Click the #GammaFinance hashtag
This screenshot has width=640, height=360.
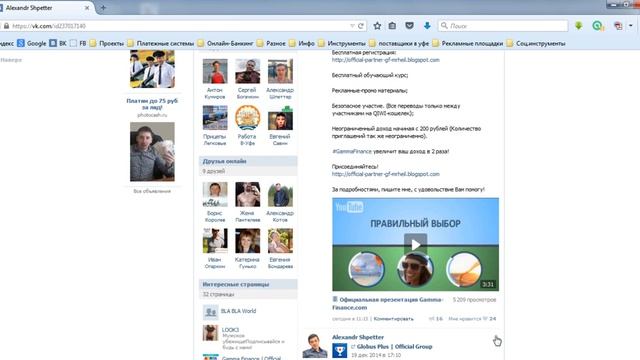pyautogui.click(x=352, y=151)
